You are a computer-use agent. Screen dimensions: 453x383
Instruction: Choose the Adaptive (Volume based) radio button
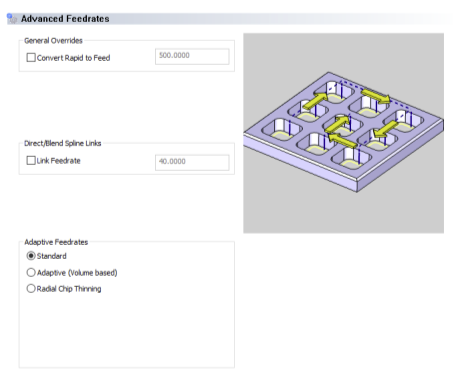pos(31,273)
